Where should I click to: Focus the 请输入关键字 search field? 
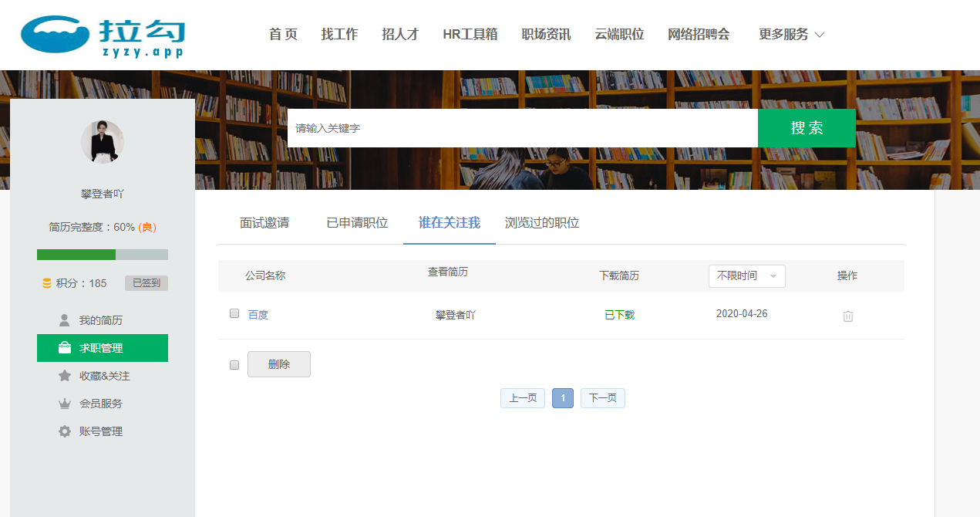523,128
